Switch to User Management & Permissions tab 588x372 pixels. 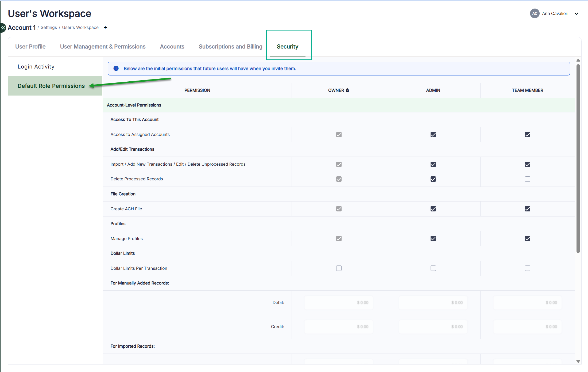pos(103,47)
